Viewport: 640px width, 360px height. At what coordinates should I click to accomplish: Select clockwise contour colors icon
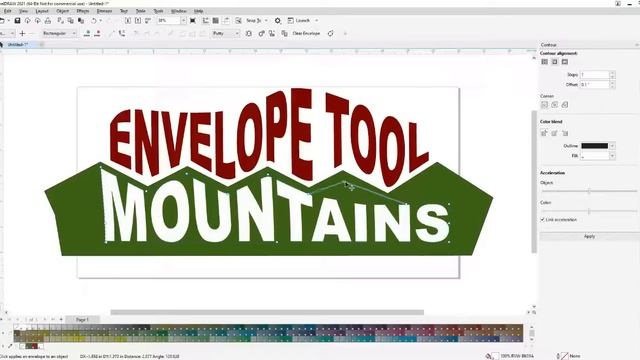click(x=554, y=133)
